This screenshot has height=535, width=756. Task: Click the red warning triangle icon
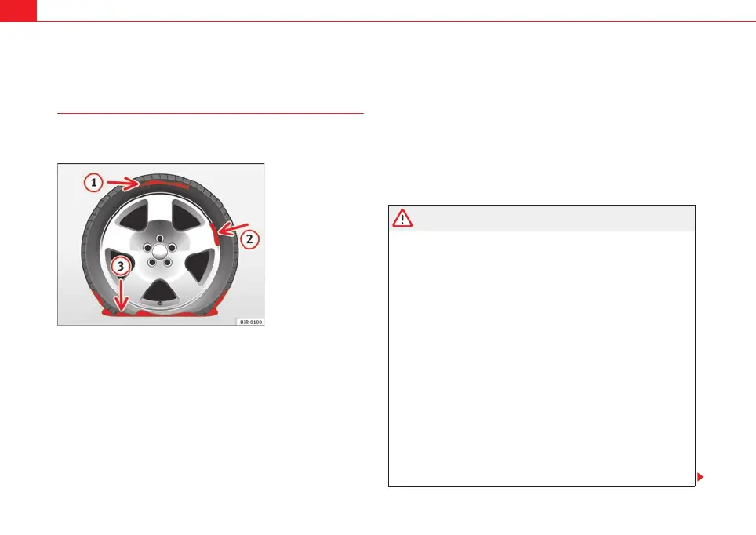coord(402,218)
